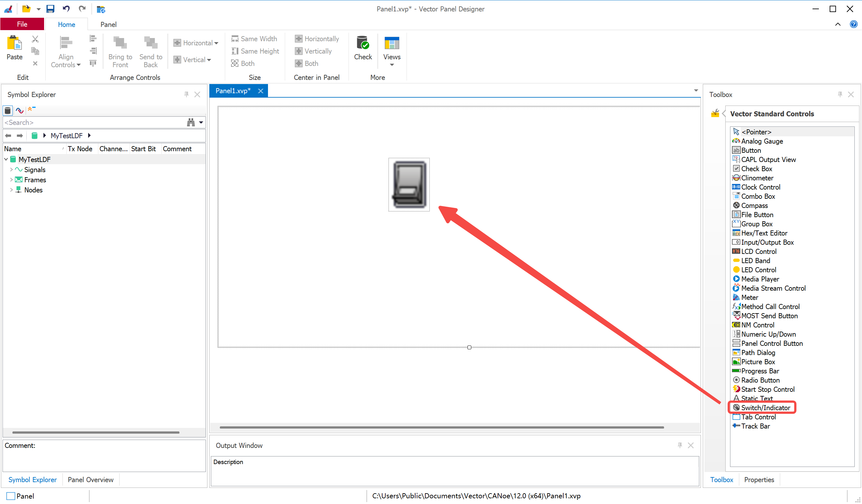Switch to the Panel ribbon tab
The image size is (862, 504).
[108, 25]
